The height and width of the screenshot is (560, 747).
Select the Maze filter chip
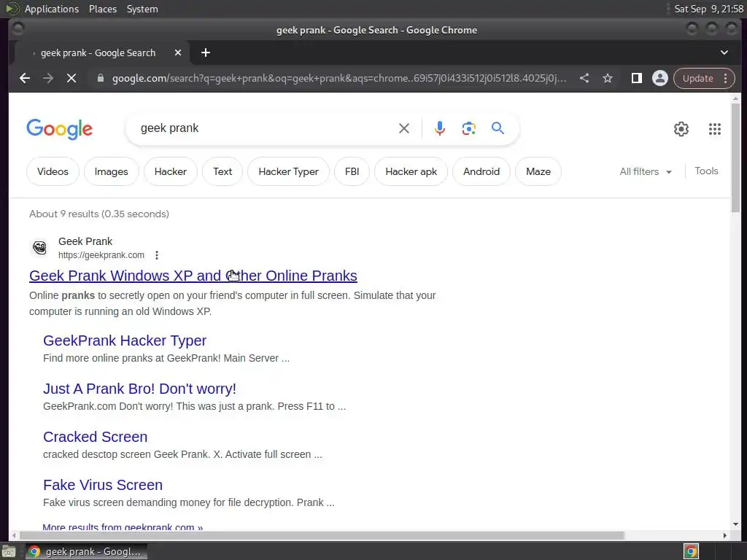[x=538, y=171]
